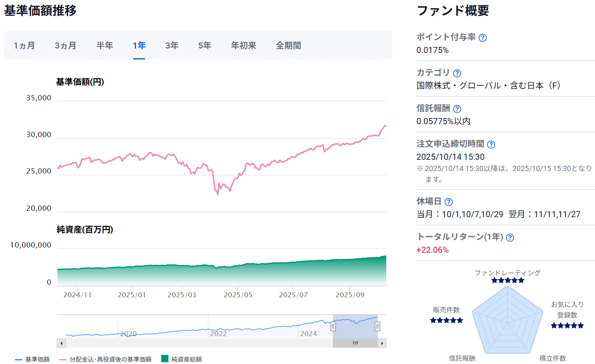Show the 半年 chart period
The image size is (595, 364).
point(104,46)
